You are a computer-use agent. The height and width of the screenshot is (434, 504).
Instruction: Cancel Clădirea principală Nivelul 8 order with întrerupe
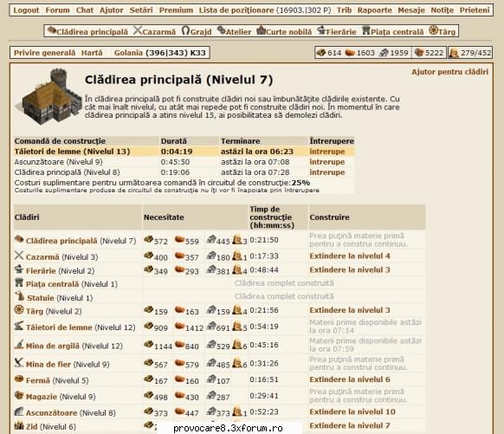click(x=326, y=172)
